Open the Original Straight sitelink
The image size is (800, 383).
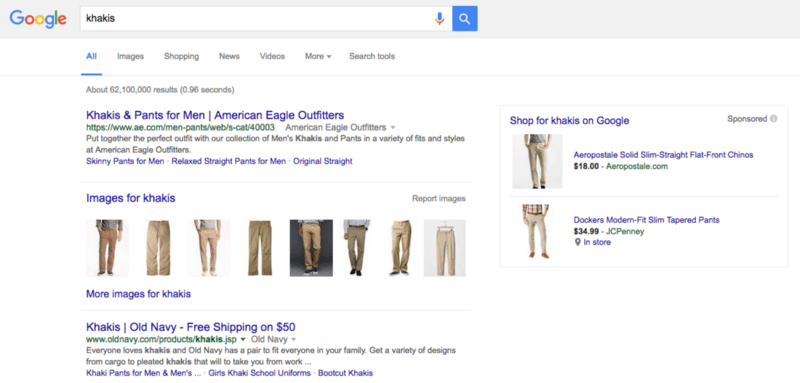tap(322, 162)
